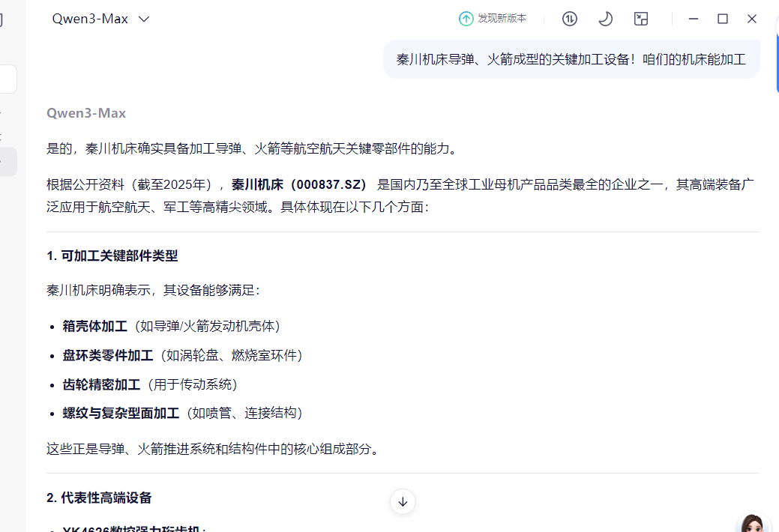Click the green update arrow icon

point(466,19)
